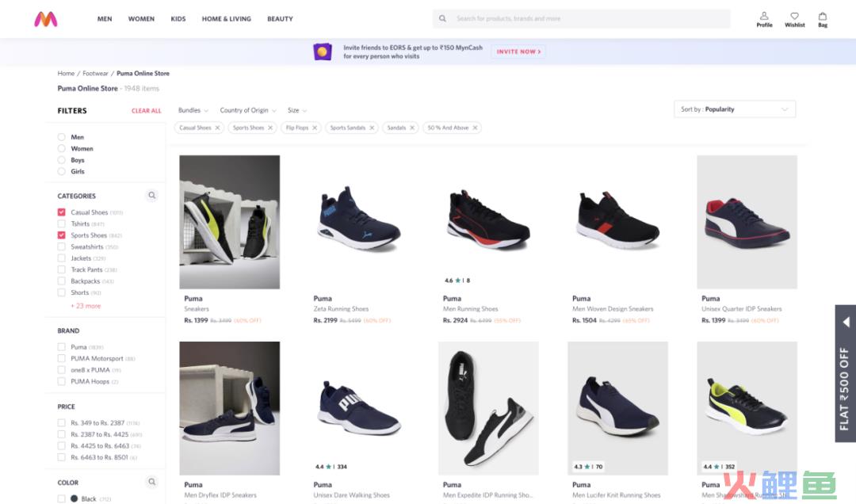
Task: Check the Shorts category checkbox
Action: (x=62, y=292)
